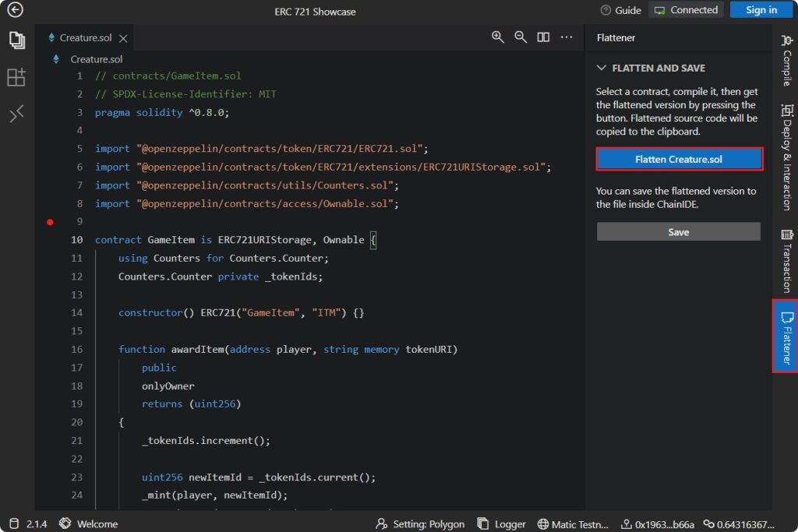Collapse the Flatten and Save section

coord(602,68)
